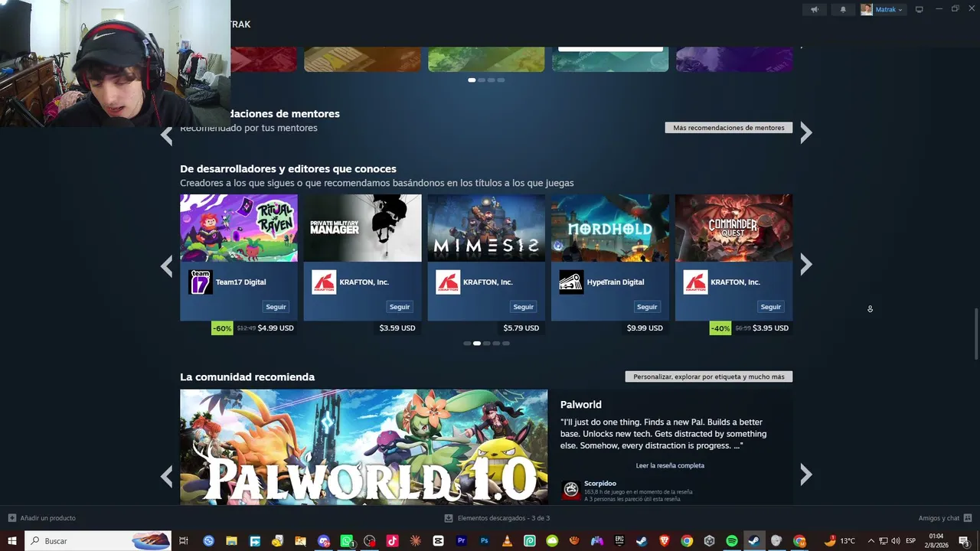This screenshot has width=980, height=551.
Task: Add a product with Añadir un producto
Action: (42, 518)
